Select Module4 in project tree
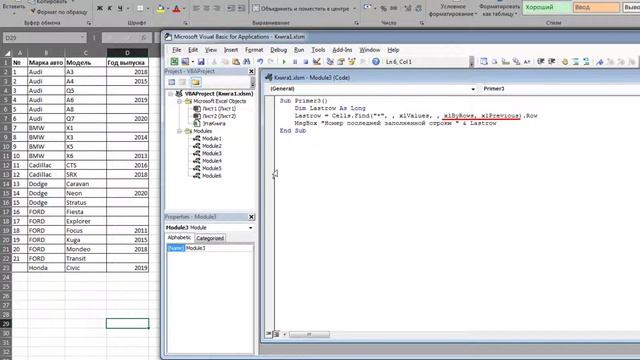640x360 pixels. [x=212, y=161]
